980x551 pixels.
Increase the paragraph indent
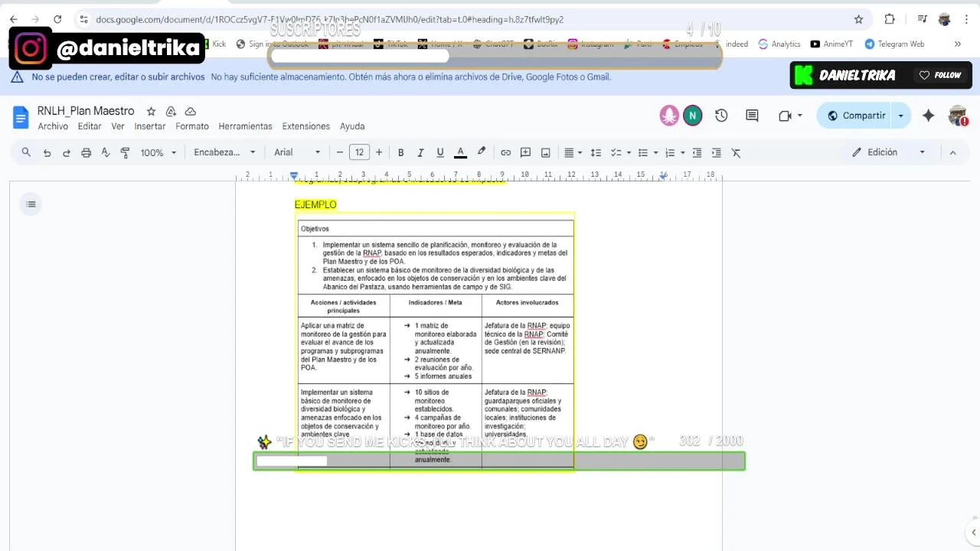717,152
